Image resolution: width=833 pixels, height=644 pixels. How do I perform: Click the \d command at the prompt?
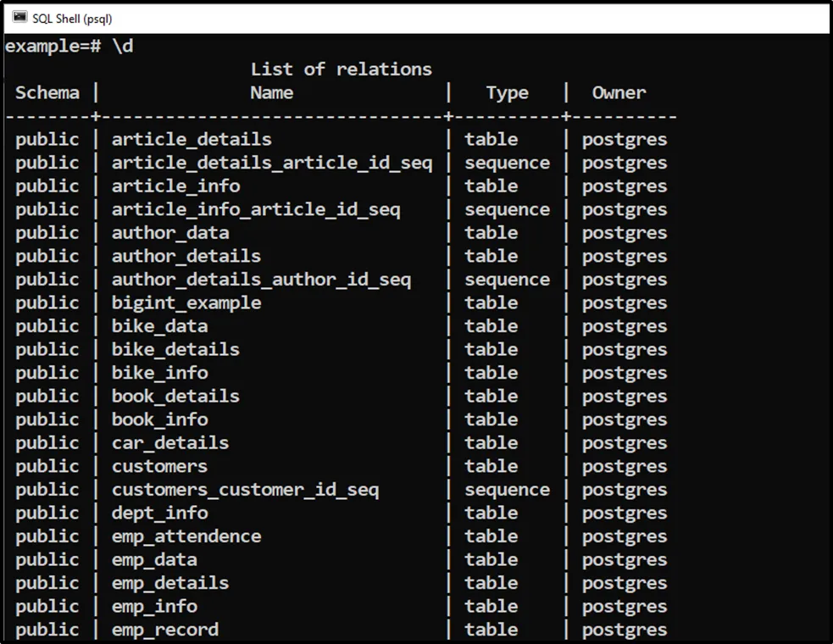click(122, 46)
